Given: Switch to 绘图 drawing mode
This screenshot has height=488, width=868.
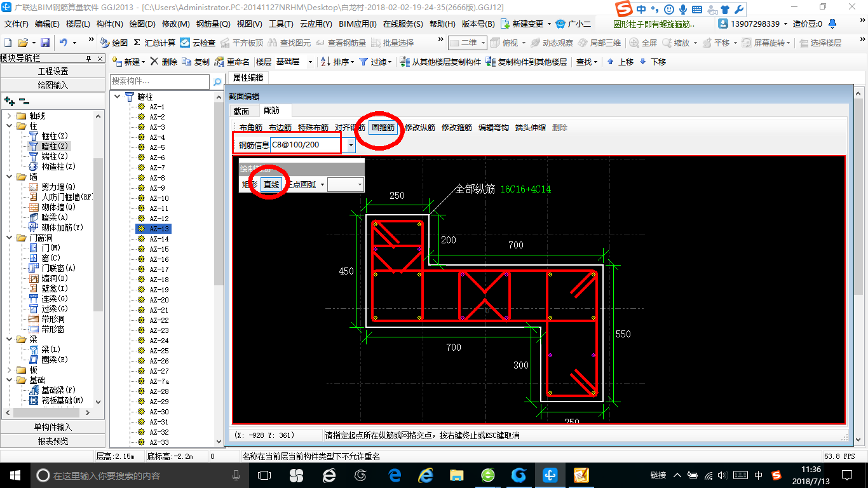Looking at the screenshot, I should [x=114, y=43].
